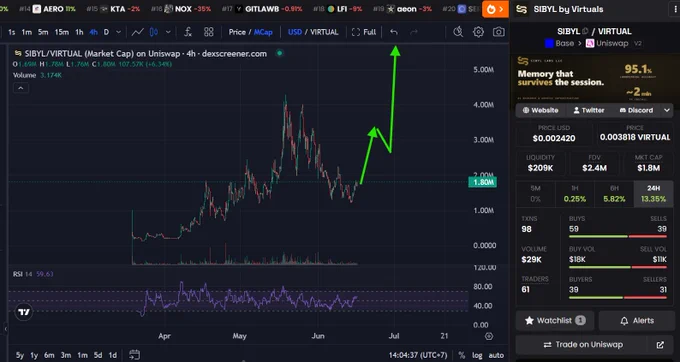Viewport: 680px width, 362px height.
Task: Open LFI in the trending ticker
Action: click(x=337, y=9)
